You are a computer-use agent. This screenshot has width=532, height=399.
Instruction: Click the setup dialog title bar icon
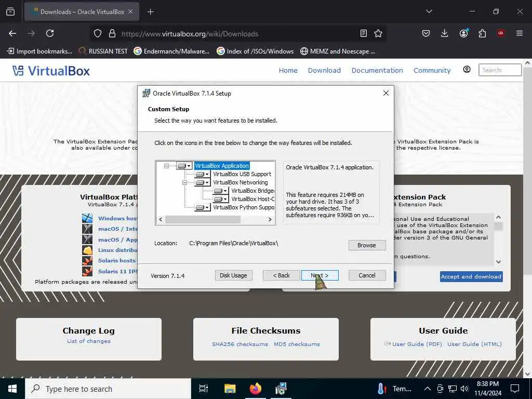146,93
